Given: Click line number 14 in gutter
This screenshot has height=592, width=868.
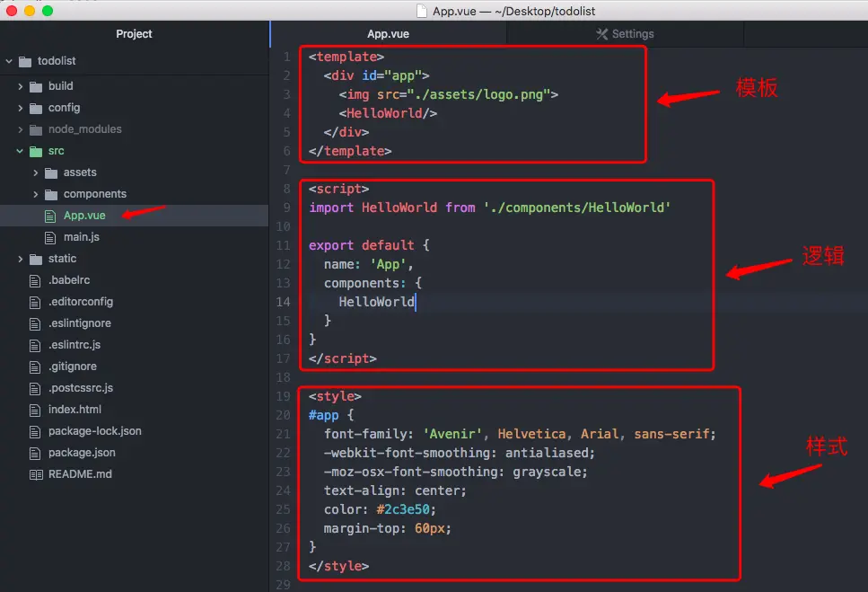Looking at the screenshot, I should [x=283, y=302].
